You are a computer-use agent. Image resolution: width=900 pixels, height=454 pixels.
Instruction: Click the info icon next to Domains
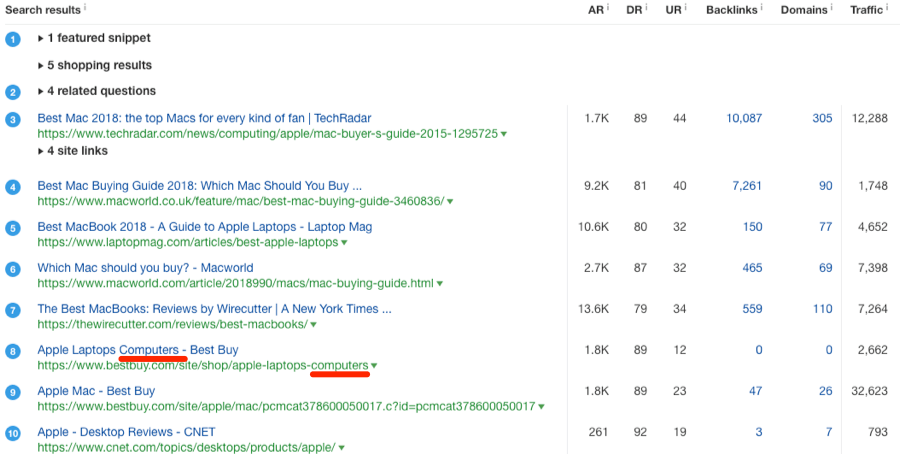pyautogui.click(x=832, y=7)
